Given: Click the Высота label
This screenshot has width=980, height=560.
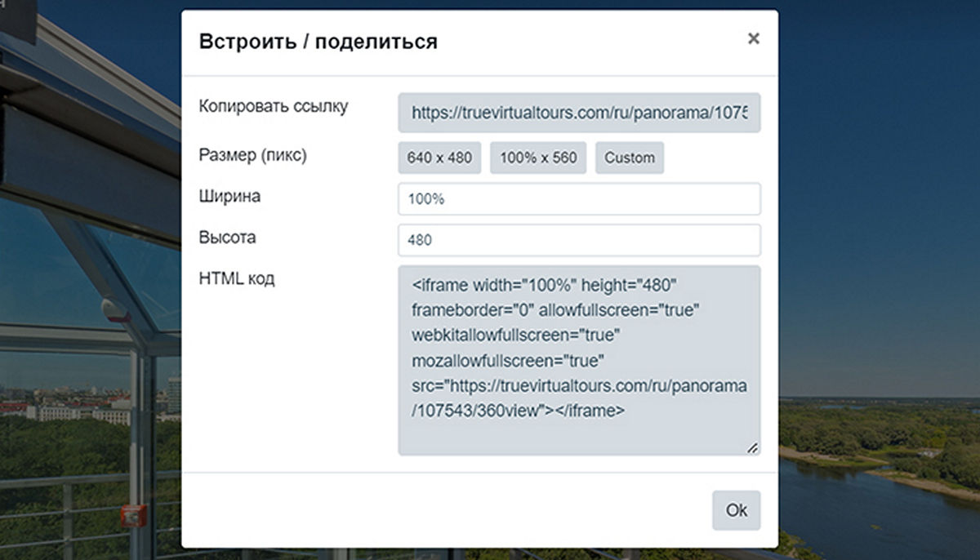Looking at the screenshot, I should [x=227, y=238].
